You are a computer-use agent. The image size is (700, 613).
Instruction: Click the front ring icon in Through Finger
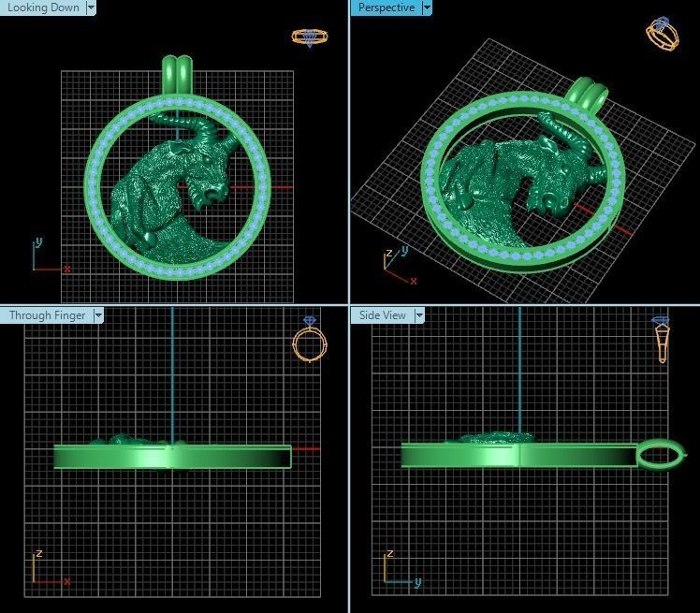(310, 340)
